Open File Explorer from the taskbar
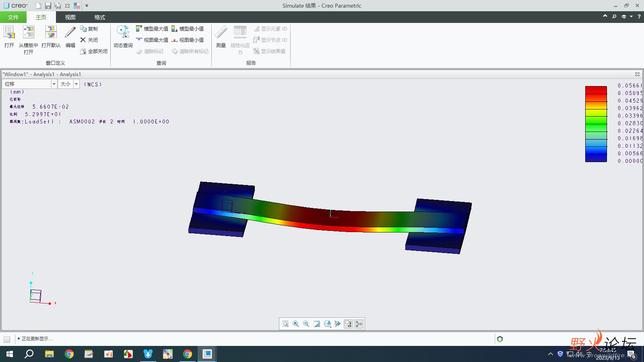644x362 pixels. pos(49,354)
